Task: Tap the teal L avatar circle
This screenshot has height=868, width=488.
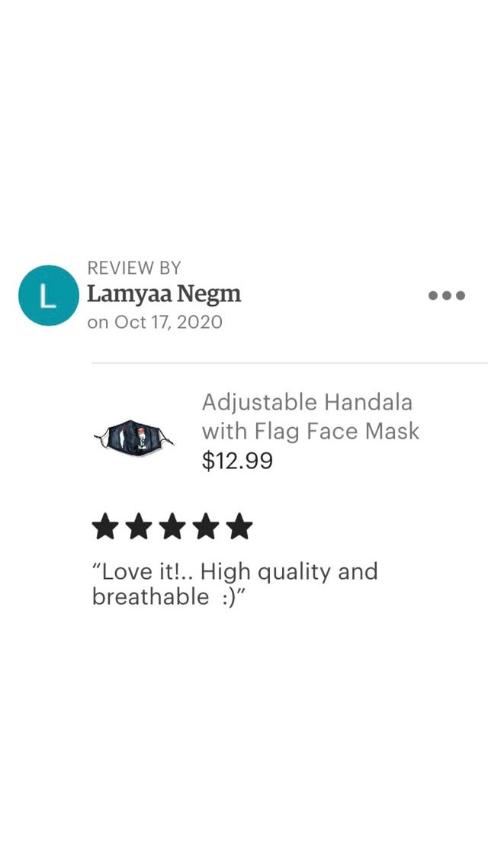Action: pos(49,295)
